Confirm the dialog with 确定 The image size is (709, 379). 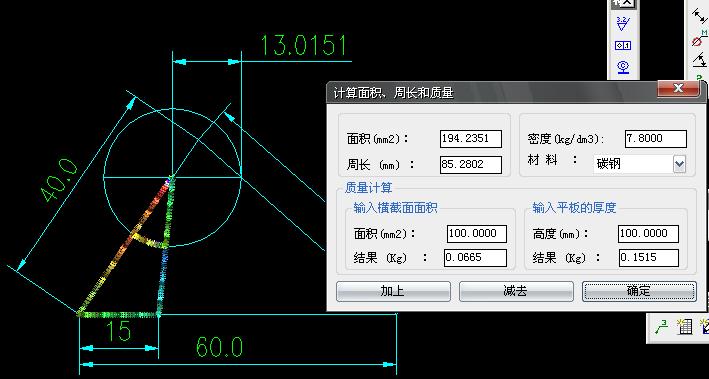click(639, 291)
